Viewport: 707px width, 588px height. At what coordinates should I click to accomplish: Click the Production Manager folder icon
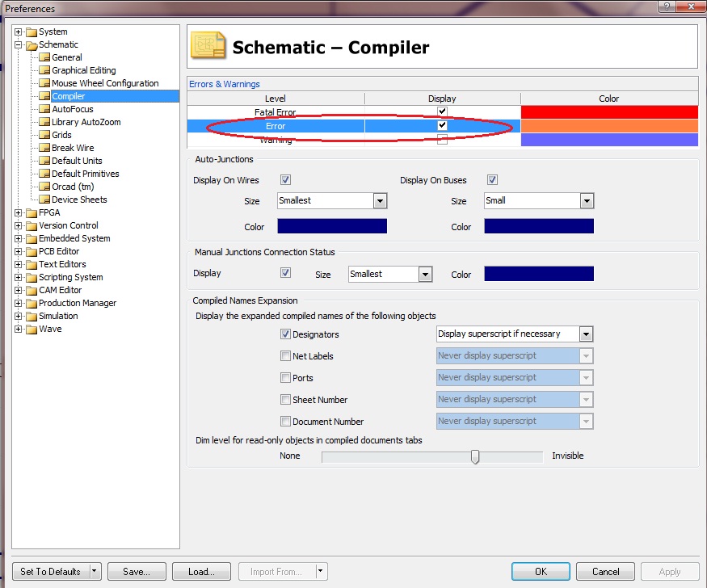coord(32,303)
